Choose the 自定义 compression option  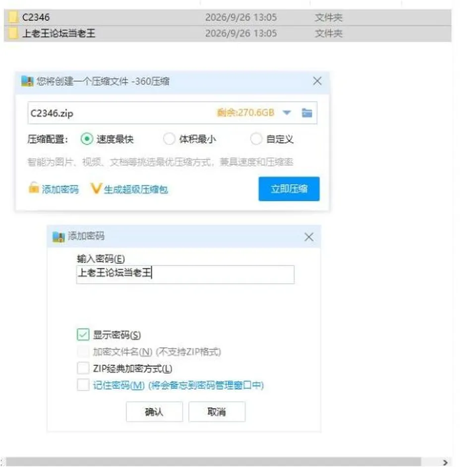tap(256, 139)
